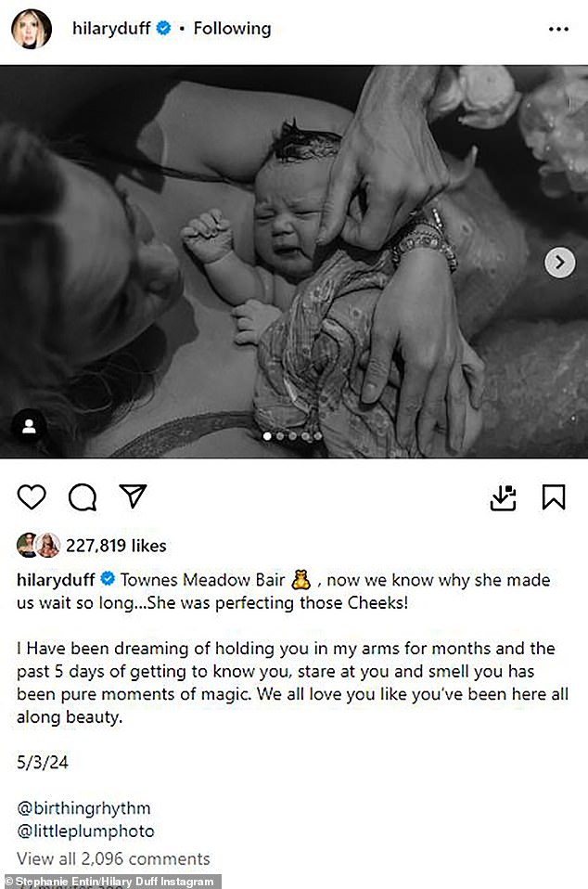The image size is (588, 889).
Task: Click the download post icon
Action: coord(503,497)
